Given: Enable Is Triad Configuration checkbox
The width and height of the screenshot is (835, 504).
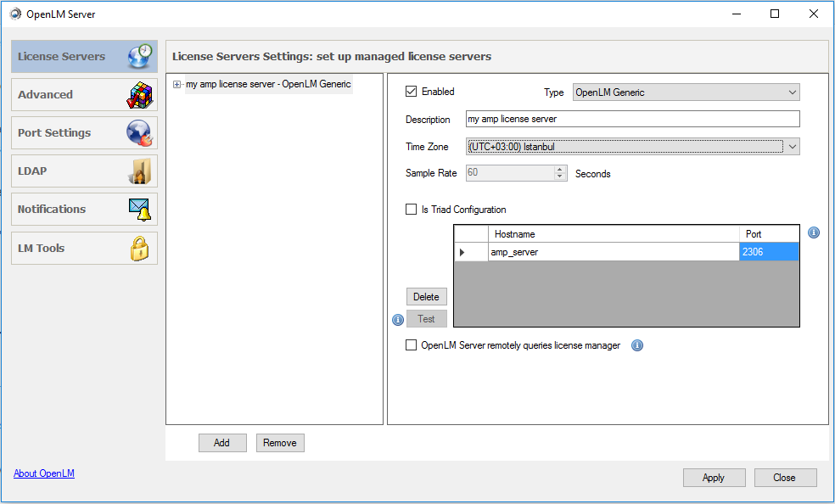Looking at the screenshot, I should pos(412,210).
